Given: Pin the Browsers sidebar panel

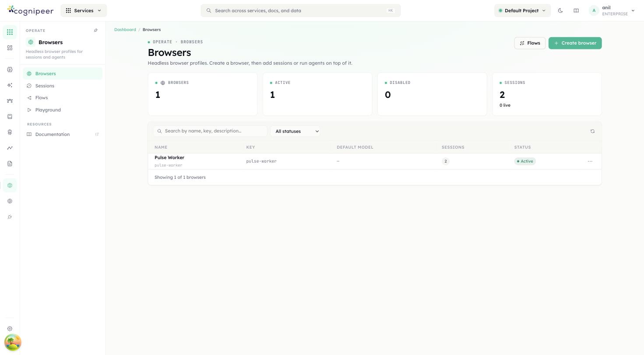Looking at the screenshot, I should pos(96,31).
